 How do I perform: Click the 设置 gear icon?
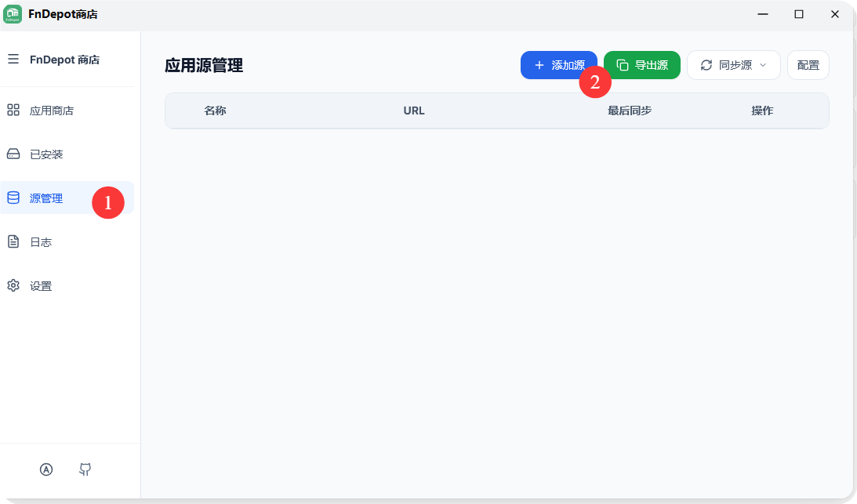pos(13,285)
